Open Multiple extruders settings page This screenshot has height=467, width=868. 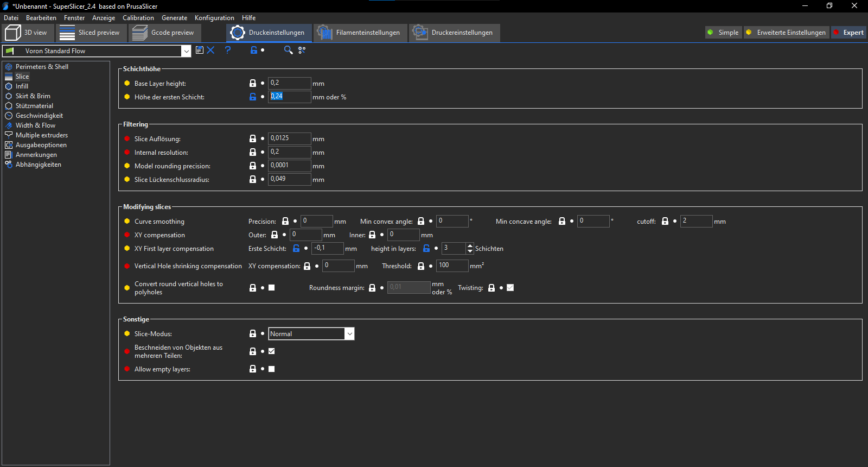click(42, 135)
